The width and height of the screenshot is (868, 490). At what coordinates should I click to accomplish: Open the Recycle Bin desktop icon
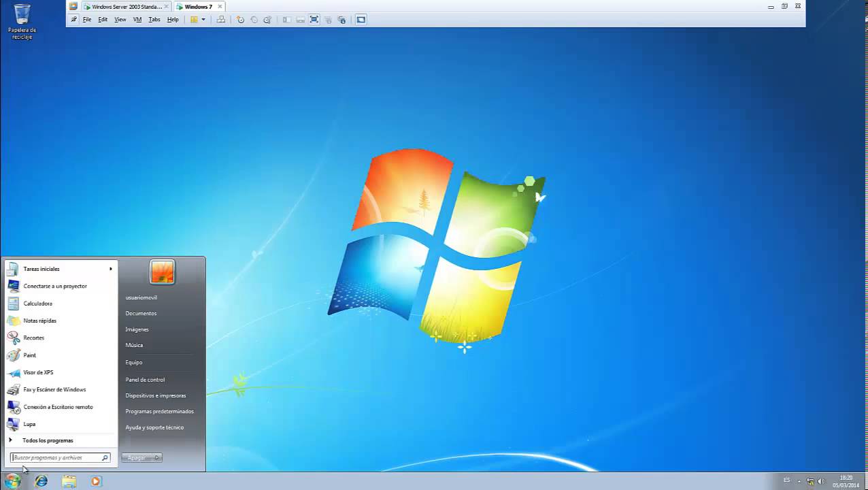pos(22,21)
